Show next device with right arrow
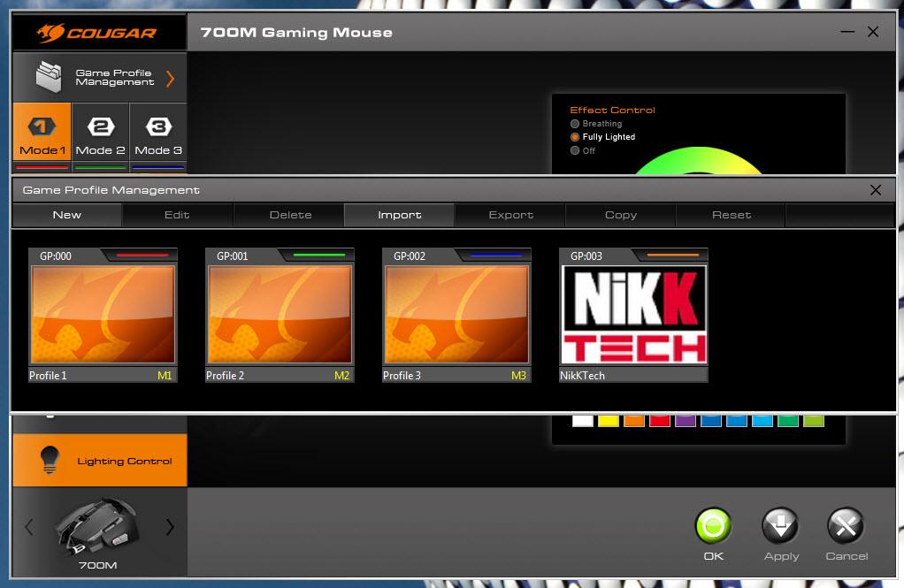This screenshot has width=904, height=588. coord(170,527)
